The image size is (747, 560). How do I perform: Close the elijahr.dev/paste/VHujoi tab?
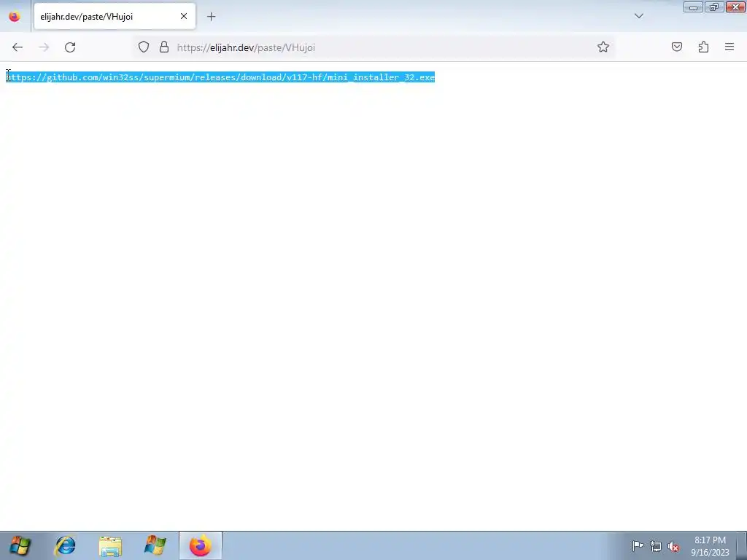coord(184,16)
